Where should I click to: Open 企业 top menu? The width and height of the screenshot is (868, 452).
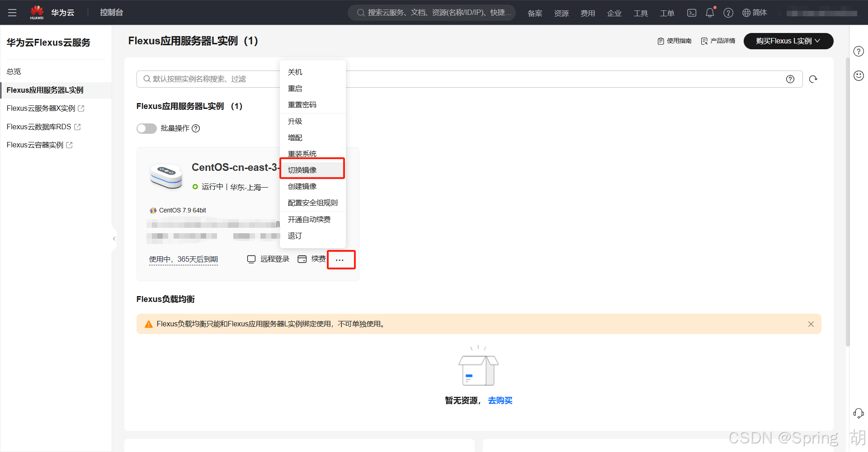tap(614, 13)
